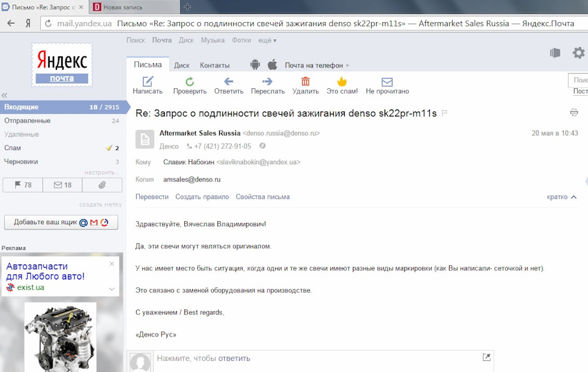Screen dimensions: 588x372
Task: Open Почта на телефон link
Action: click(314, 66)
